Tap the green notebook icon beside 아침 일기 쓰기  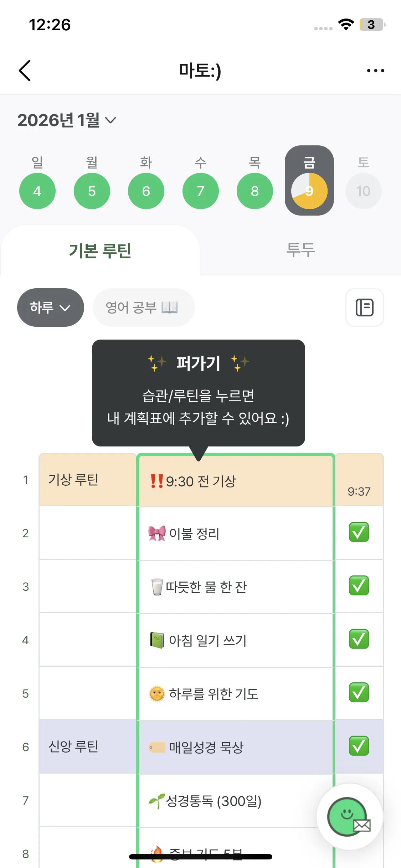[157, 640]
